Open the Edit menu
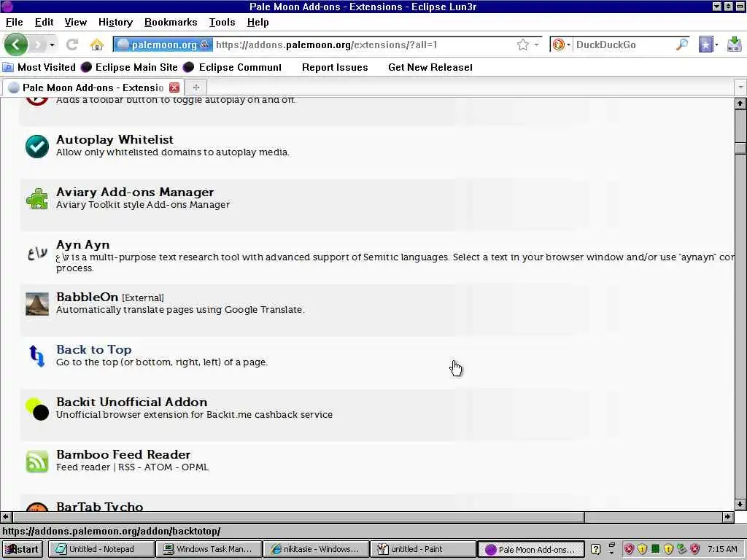The height and width of the screenshot is (560, 747). [x=44, y=23]
